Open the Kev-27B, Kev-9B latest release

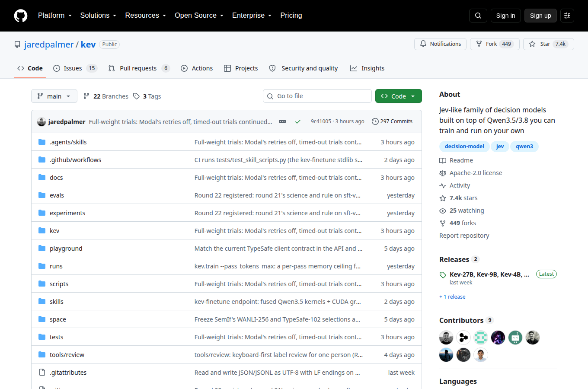(x=489, y=274)
